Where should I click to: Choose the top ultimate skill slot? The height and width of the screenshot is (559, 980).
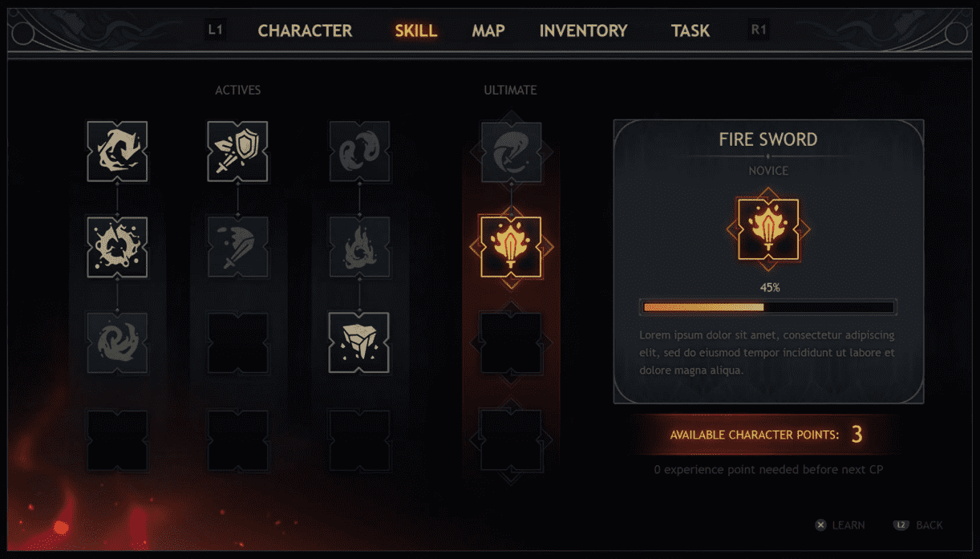pyautogui.click(x=511, y=152)
